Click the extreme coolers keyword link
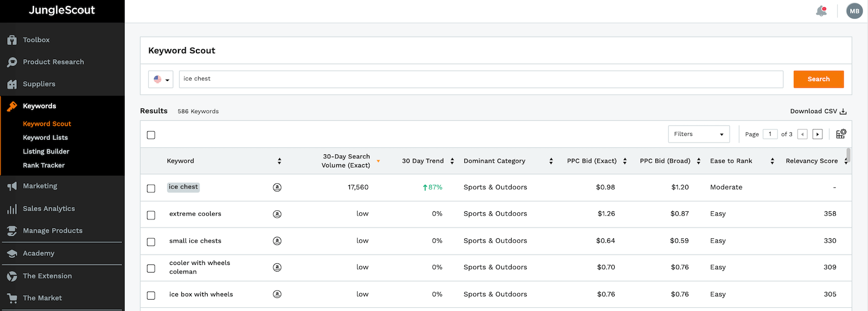Viewport: 868px width, 311px height. (x=195, y=214)
